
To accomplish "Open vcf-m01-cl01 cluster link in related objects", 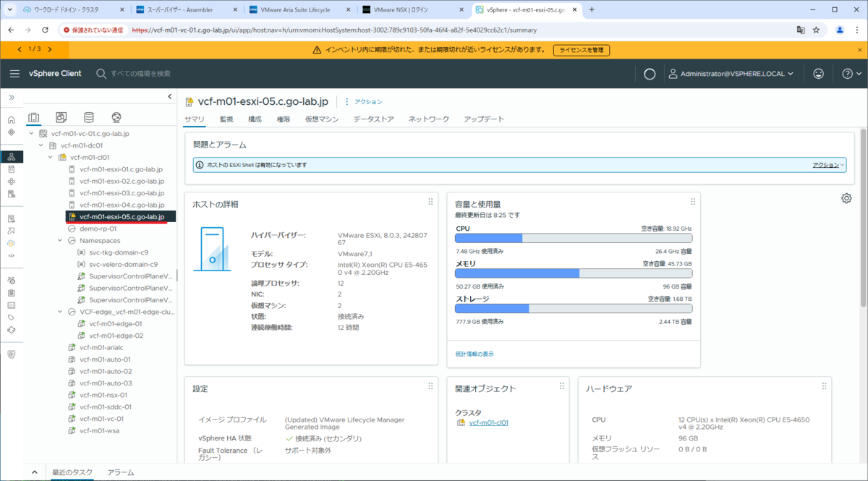I will 488,422.
